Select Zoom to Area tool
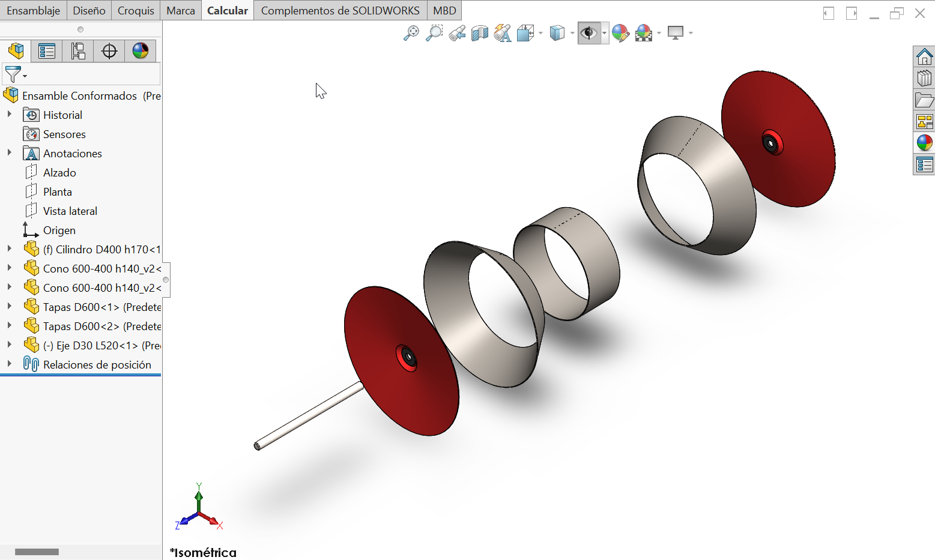Image resolution: width=935 pixels, height=560 pixels. pos(434,33)
